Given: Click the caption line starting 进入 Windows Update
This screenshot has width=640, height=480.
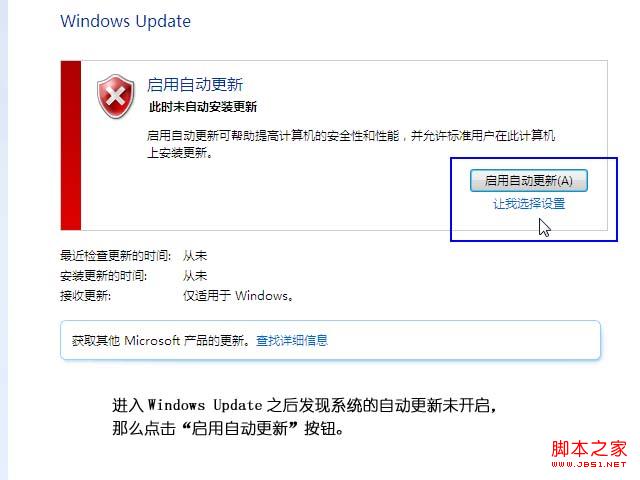Looking at the screenshot, I should point(304,405).
